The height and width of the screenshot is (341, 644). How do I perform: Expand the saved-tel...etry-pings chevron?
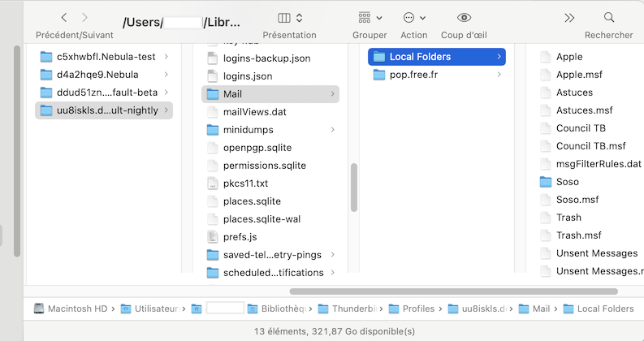coord(333,255)
